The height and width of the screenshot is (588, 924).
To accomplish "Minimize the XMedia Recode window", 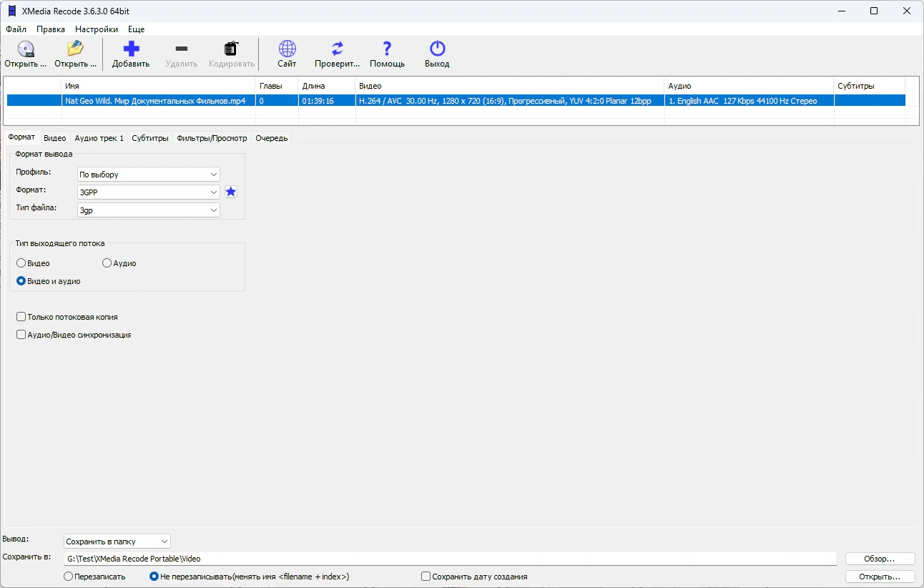I will (x=841, y=11).
